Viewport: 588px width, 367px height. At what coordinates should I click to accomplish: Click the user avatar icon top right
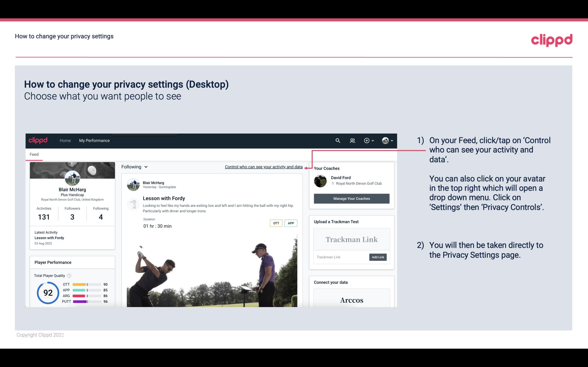tap(385, 140)
